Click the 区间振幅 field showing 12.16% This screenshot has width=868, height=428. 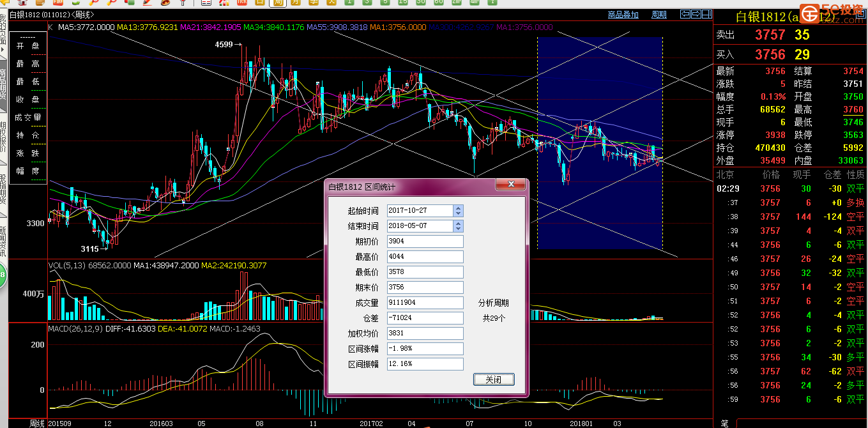click(x=425, y=363)
